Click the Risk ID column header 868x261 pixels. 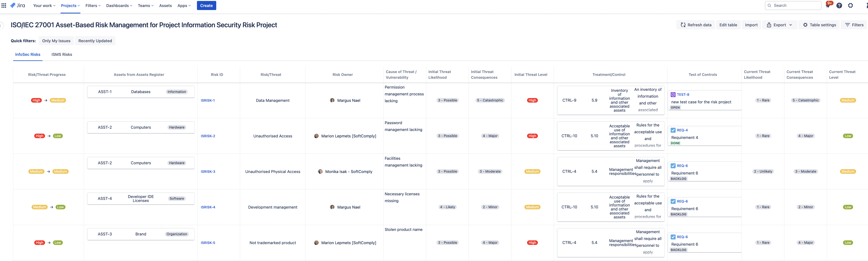[x=217, y=75]
